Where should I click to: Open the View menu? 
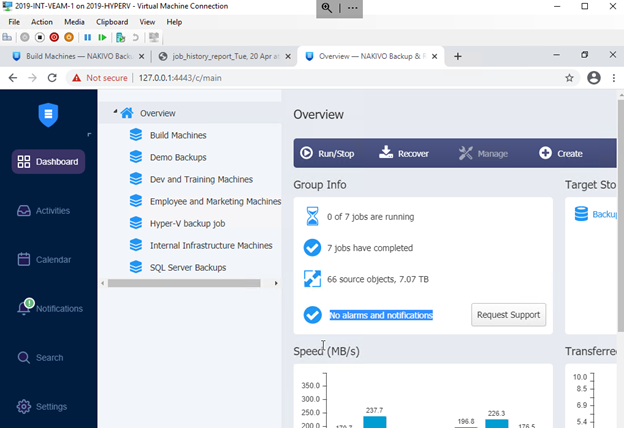(x=147, y=22)
